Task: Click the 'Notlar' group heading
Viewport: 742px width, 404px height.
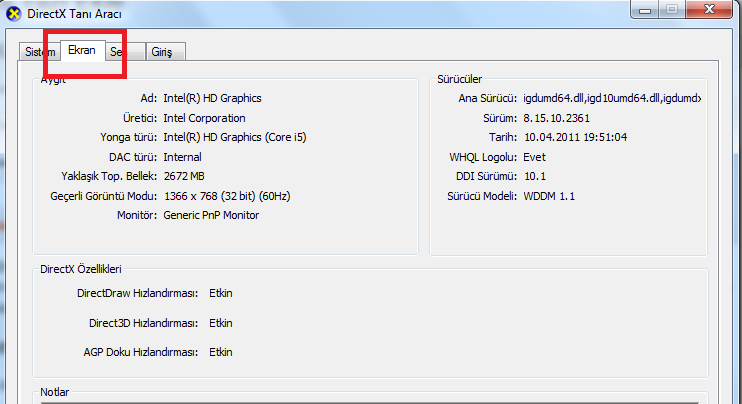Action: pos(54,392)
